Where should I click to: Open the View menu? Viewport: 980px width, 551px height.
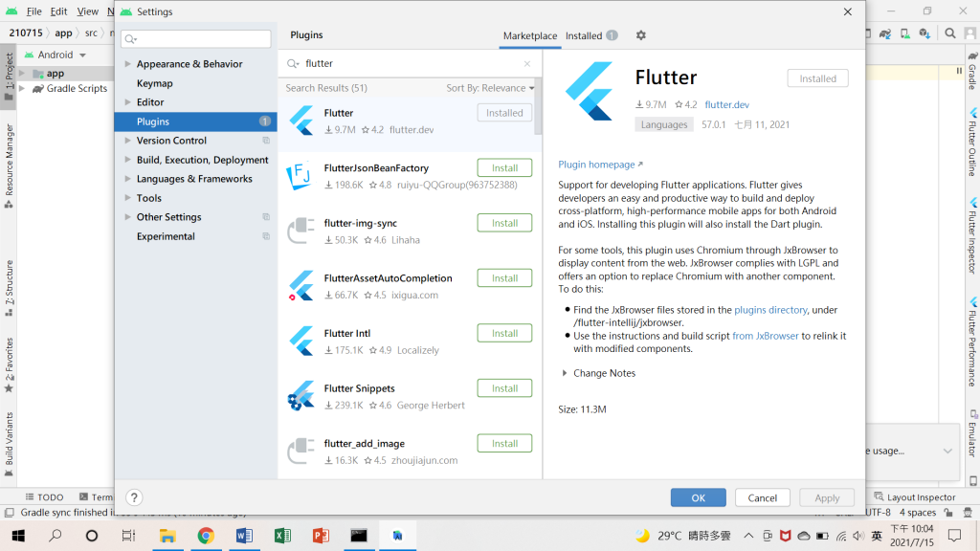87,11
